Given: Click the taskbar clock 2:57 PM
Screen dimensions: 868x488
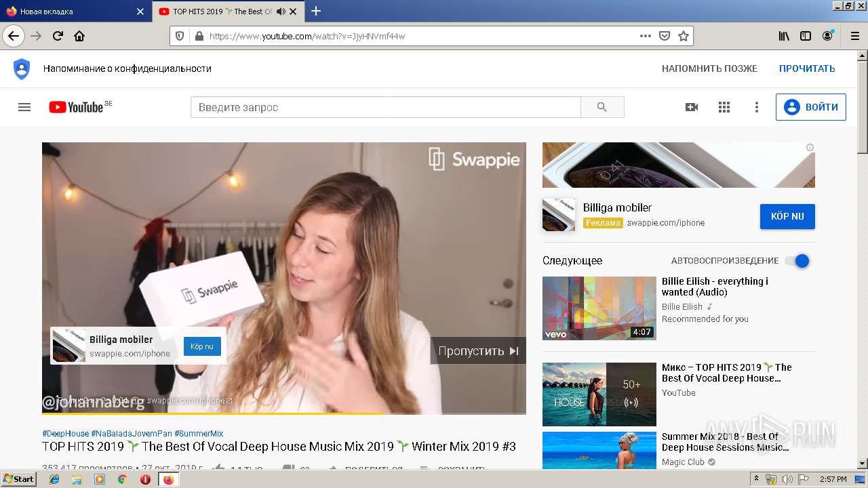Looking at the screenshot, I should click(x=833, y=479).
